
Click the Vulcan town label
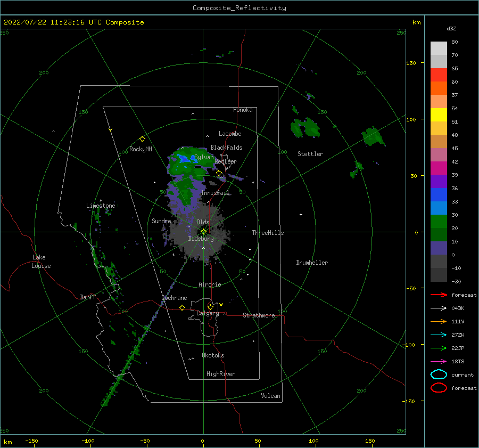coord(271,396)
